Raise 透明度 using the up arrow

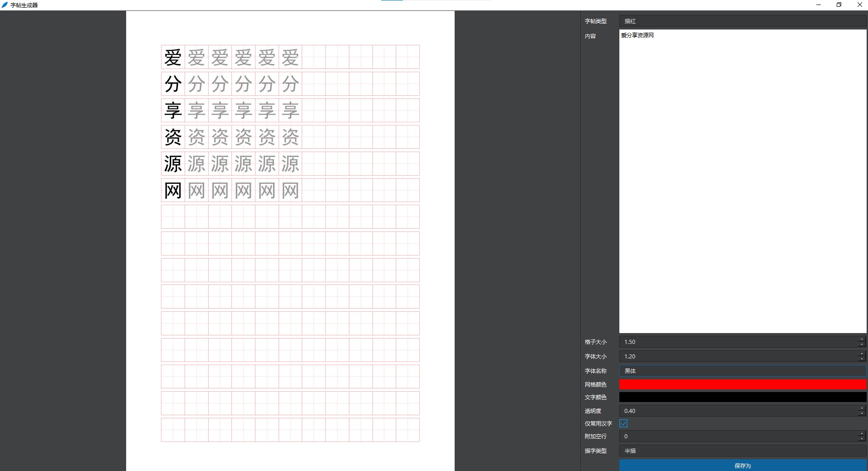(x=862, y=408)
